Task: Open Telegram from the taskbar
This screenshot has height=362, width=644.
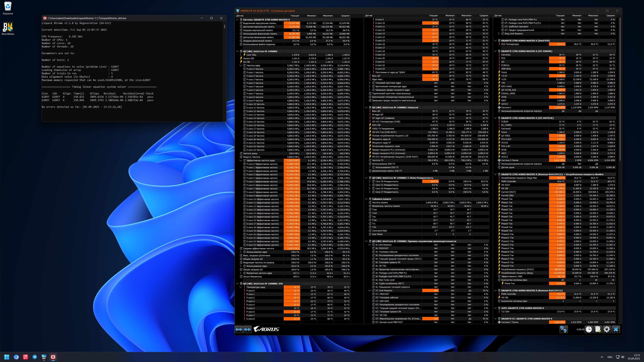Action: click(x=35, y=357)
